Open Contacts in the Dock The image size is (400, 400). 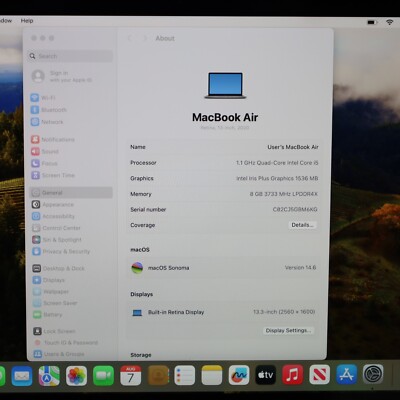tap(158, 375)
